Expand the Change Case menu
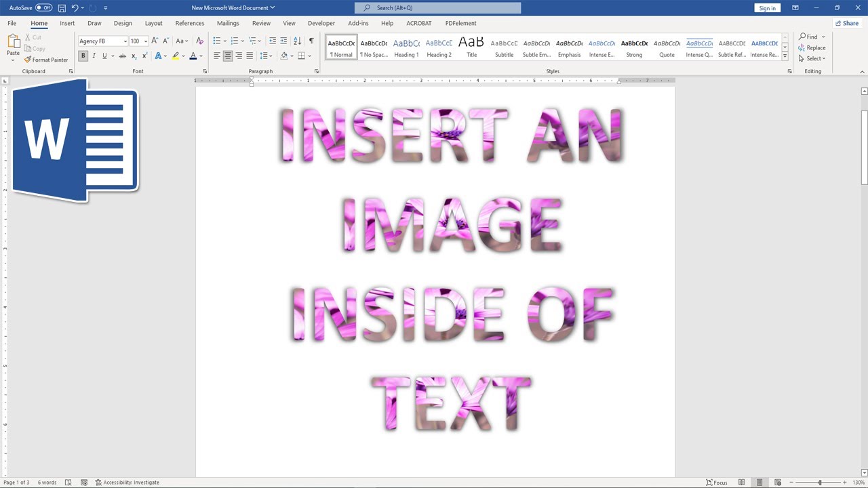The image size is (868, 488). click(x=182, y=41)
